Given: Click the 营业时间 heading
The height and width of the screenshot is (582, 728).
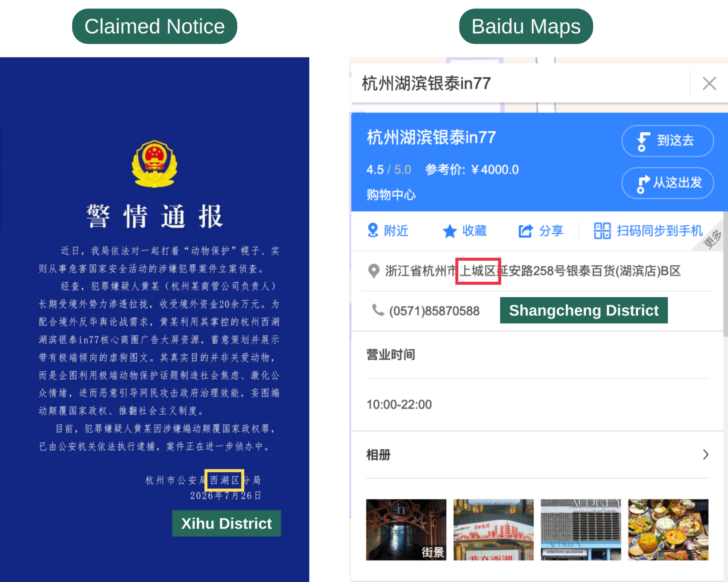Looking at the screenshot, I should pyautogui.click(x=391, y=354).
